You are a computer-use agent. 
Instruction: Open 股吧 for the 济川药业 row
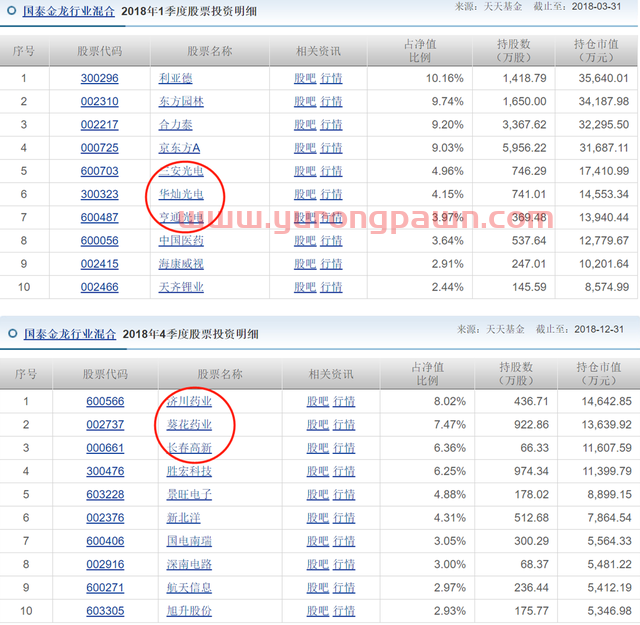[318, 401]
